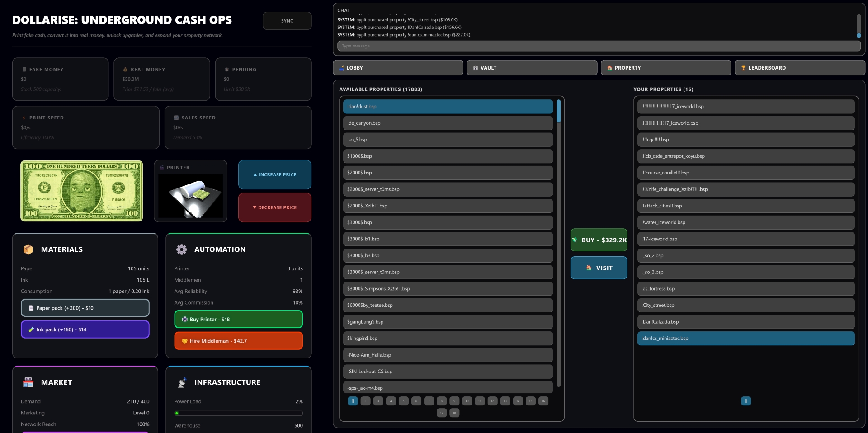The width and height of the screenshot is (868, 433).
Task: Click the Materials box icon
Action: point(28,249)
